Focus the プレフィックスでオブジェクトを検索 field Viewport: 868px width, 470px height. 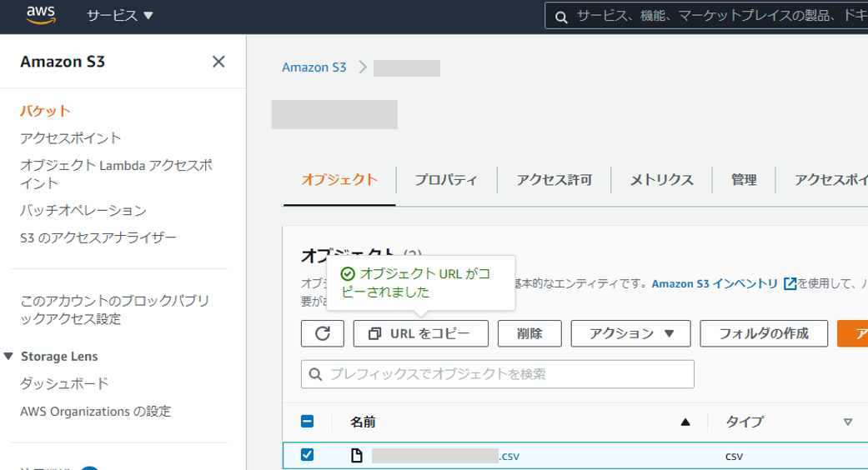pyautogui.click(x=497, y=374)
